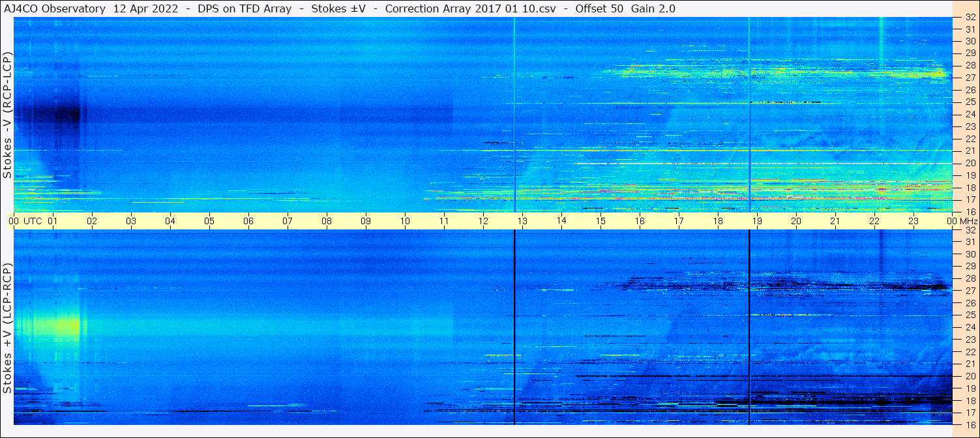The image size is (980, 438).
Task: Click the 19 MHz tick of Stokes +V panel
Action: coord(970,388)
